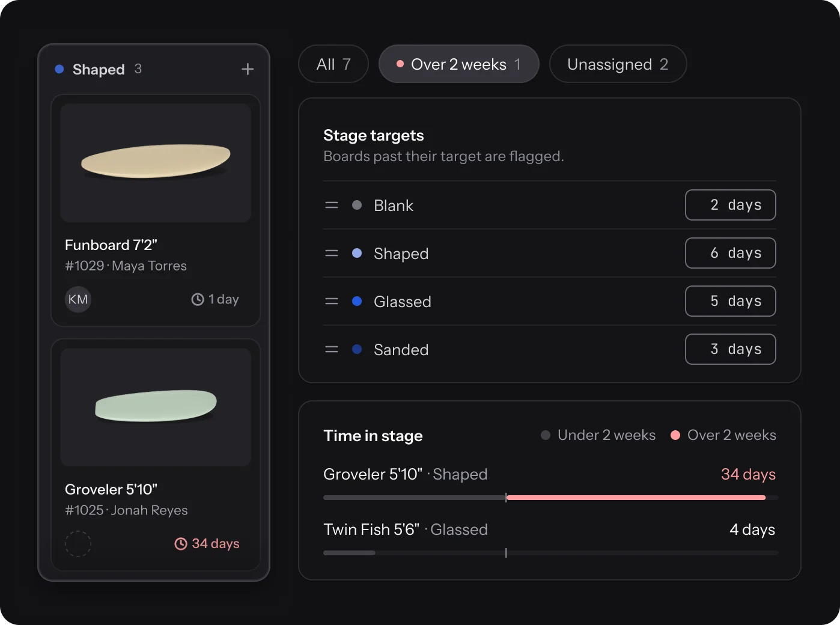The image size is (840, 625).
Task: Click the Sanded stage dark-blue color dot
Action: pos(357,349)
